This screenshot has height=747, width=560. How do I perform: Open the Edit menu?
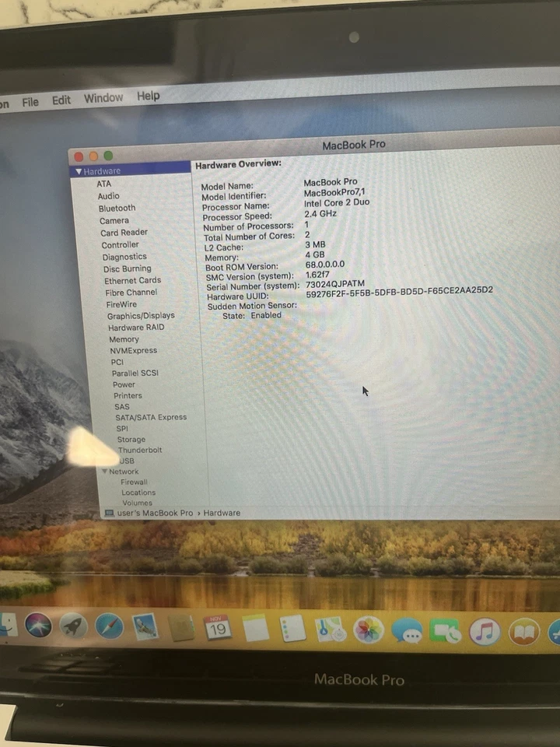pyautogui.click(x=61, y=100)
